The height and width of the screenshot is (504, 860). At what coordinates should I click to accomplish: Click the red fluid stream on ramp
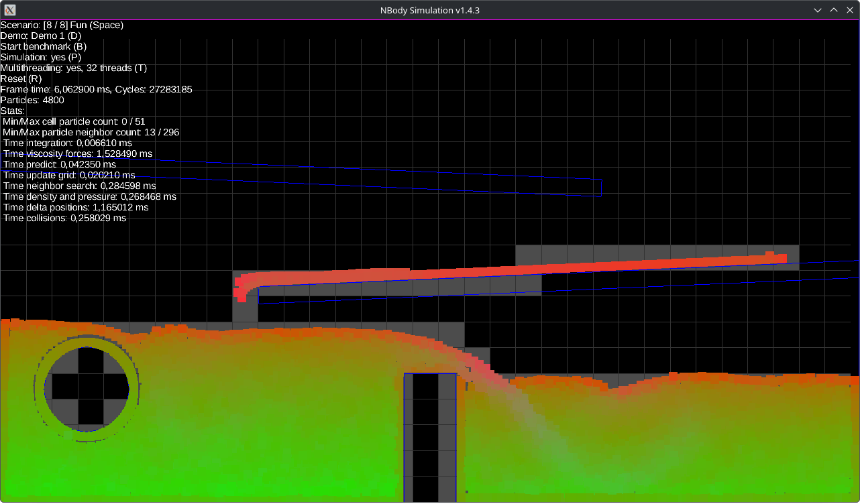[x=510, y=271]
